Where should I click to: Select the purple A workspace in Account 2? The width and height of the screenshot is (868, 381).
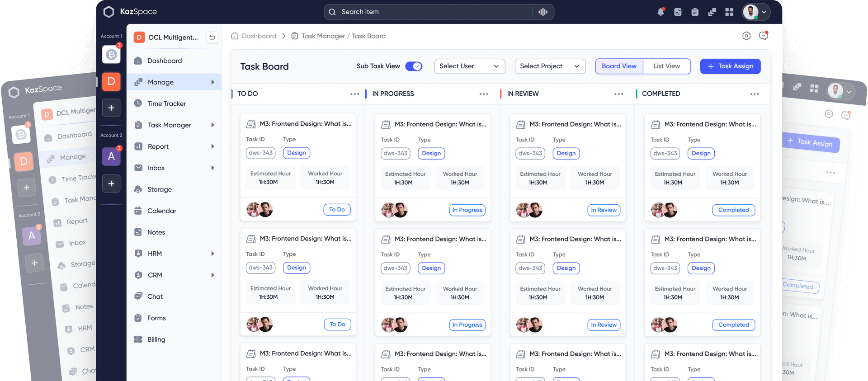pos(111,156)
